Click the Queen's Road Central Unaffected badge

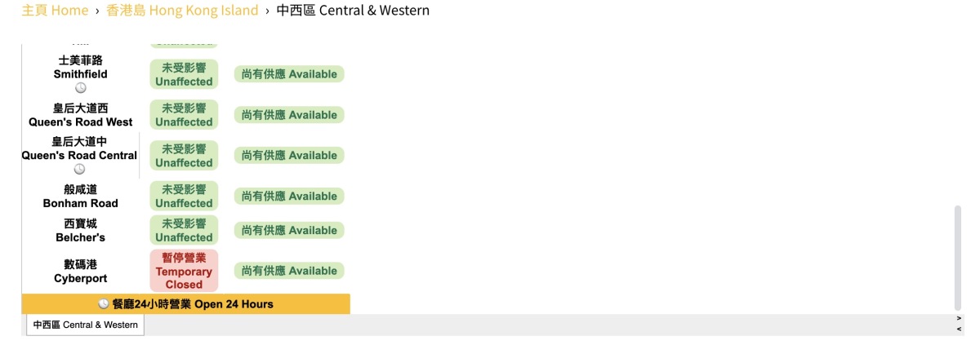coord(184,156)
